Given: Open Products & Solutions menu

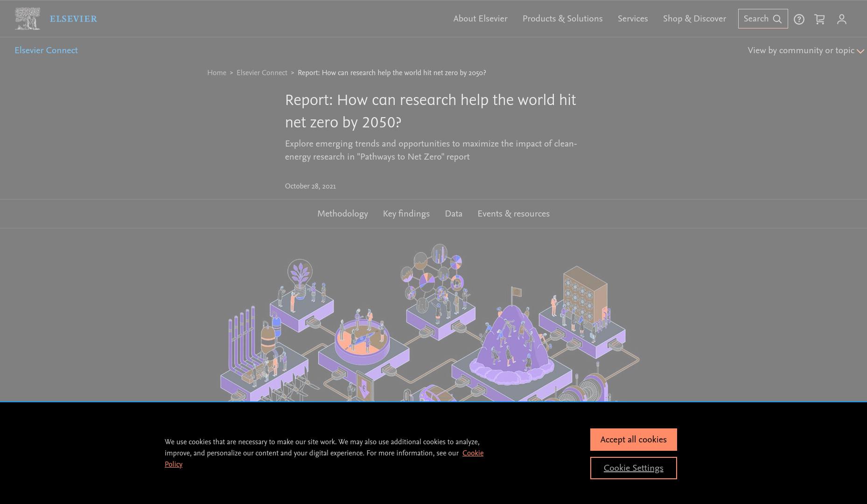Looking at the screenshot, I should 562,19.
